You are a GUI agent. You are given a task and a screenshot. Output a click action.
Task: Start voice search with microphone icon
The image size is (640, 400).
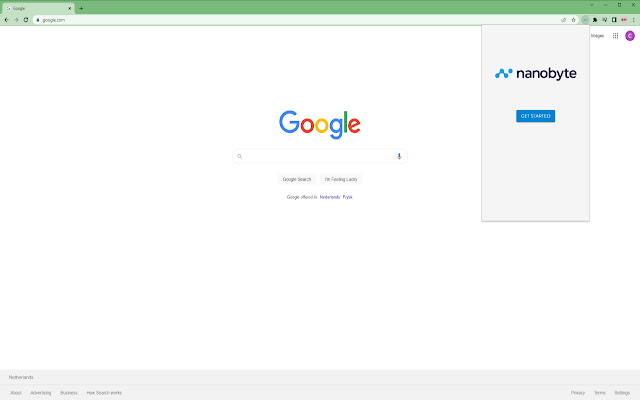click(399, 156)
